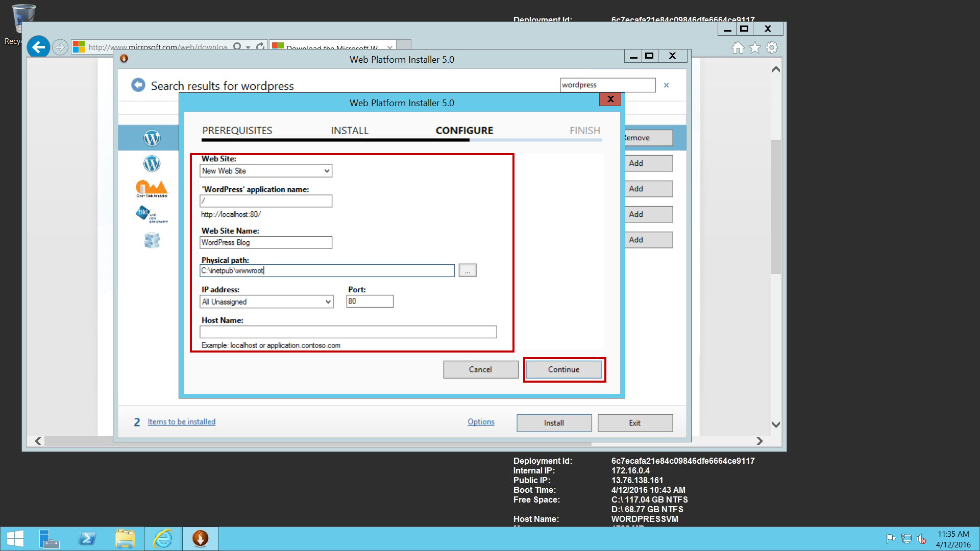Click Add button for last result row

[648, 240]
